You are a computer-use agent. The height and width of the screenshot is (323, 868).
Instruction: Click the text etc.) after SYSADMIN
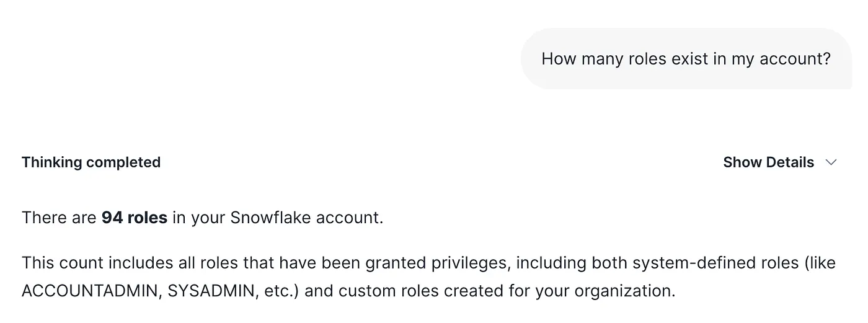[x=281, y=291]
